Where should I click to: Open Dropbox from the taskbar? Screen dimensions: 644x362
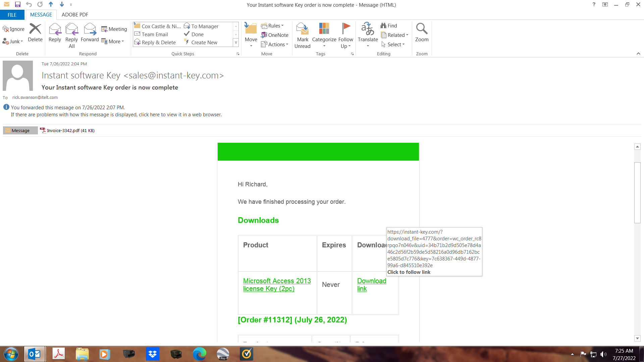(153, 354)
